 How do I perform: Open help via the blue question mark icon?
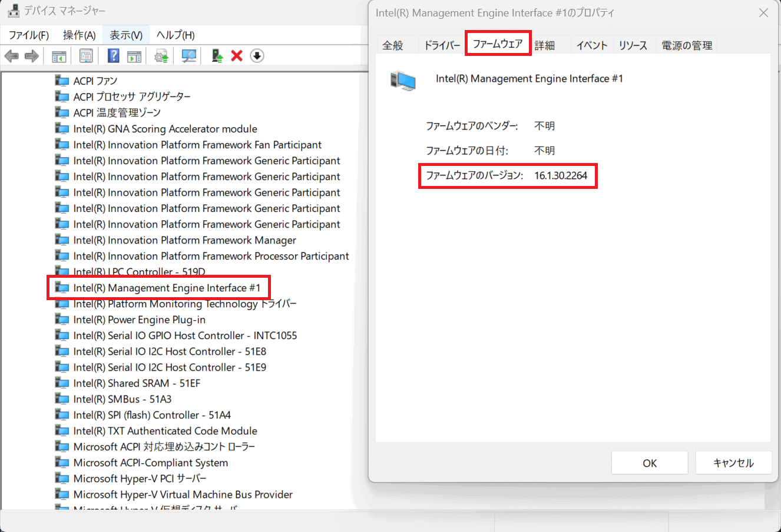(114, 56)
